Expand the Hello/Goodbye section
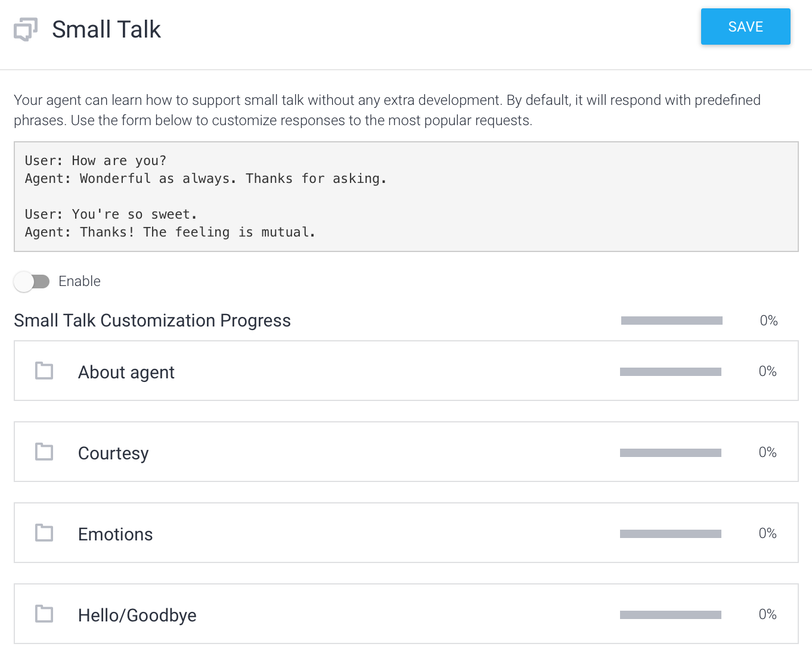This screenshot has width=812, height=653. [x=406, y=614]
